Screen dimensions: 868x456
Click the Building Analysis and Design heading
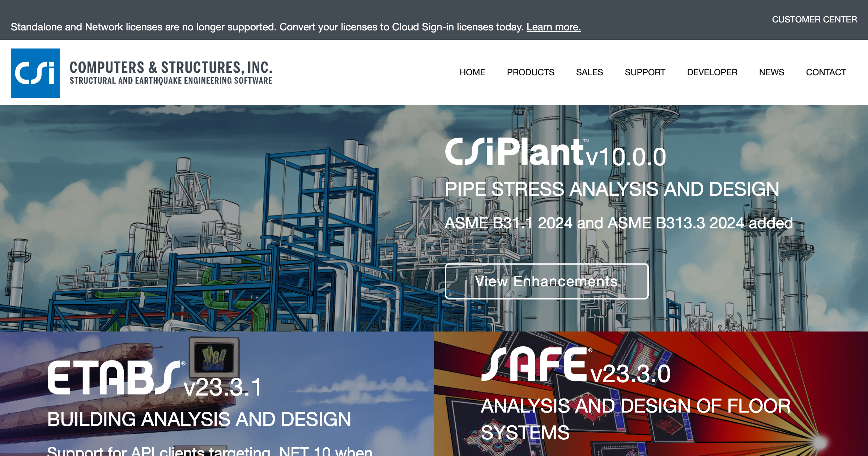199,419
